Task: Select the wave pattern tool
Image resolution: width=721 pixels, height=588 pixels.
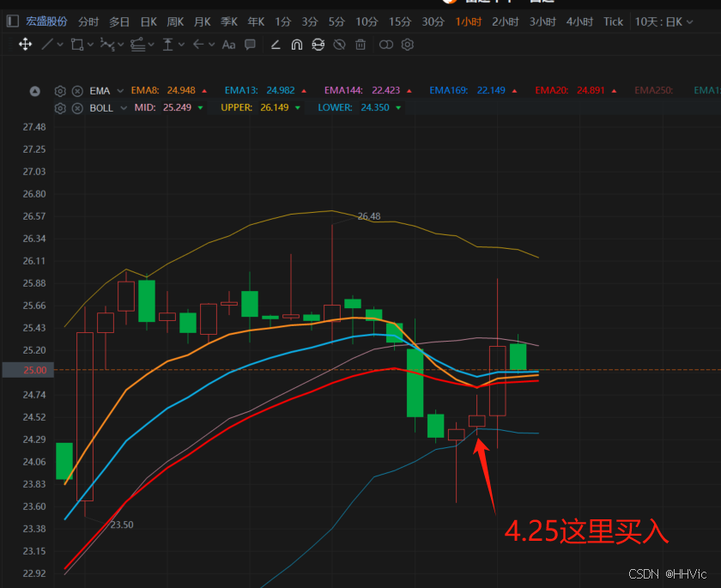Action: pos(107,45)
